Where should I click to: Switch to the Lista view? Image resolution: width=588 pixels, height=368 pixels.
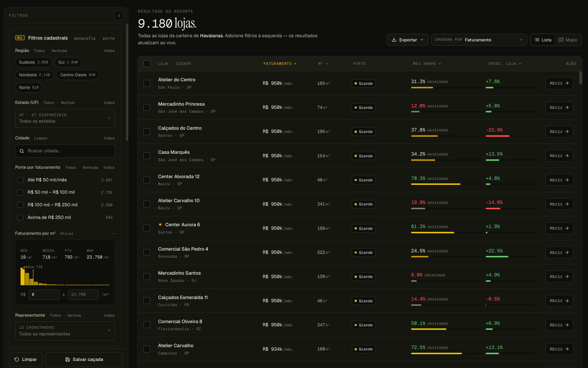[543, 40]
